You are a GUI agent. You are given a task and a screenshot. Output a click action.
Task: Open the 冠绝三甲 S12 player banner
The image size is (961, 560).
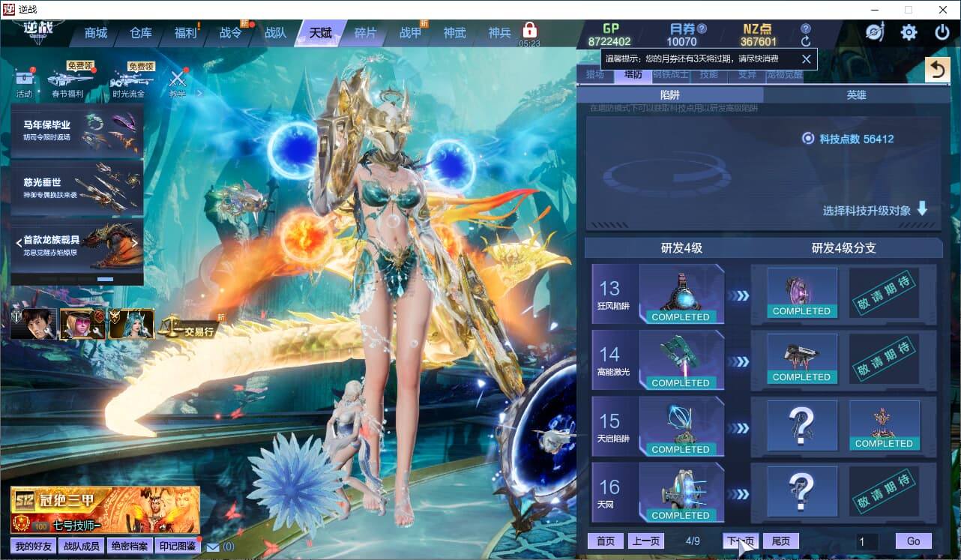click(105, 510)
